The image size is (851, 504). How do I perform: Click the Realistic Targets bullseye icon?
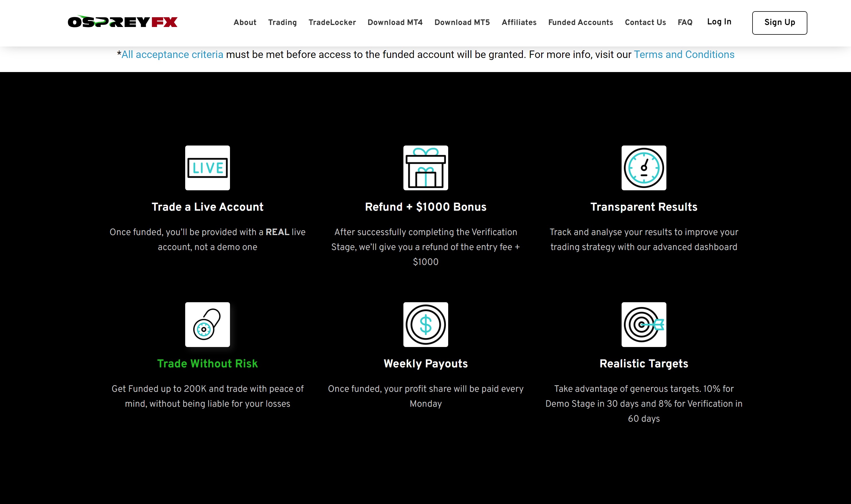coord(643,325)
